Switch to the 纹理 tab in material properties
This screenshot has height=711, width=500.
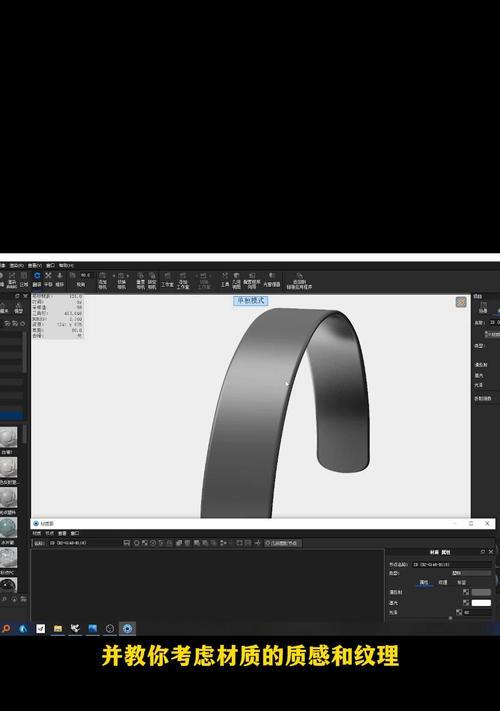pyautogui.click(x=442, y=582)
